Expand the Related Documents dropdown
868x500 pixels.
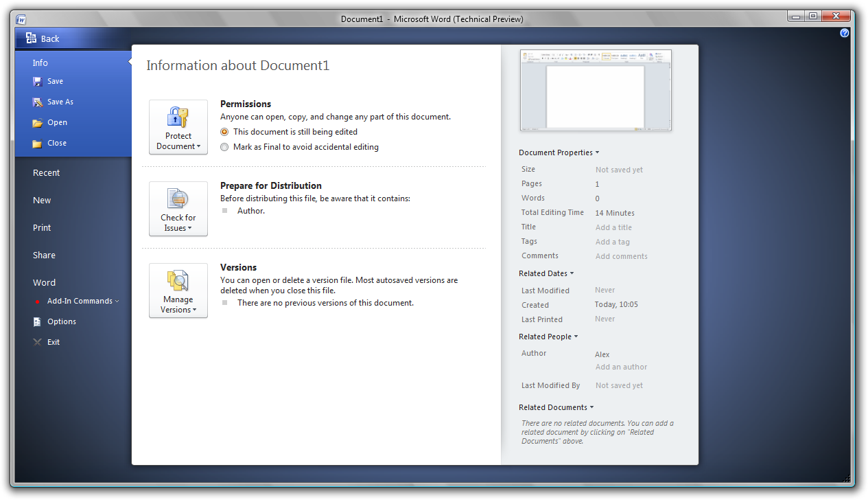point(556,407)
